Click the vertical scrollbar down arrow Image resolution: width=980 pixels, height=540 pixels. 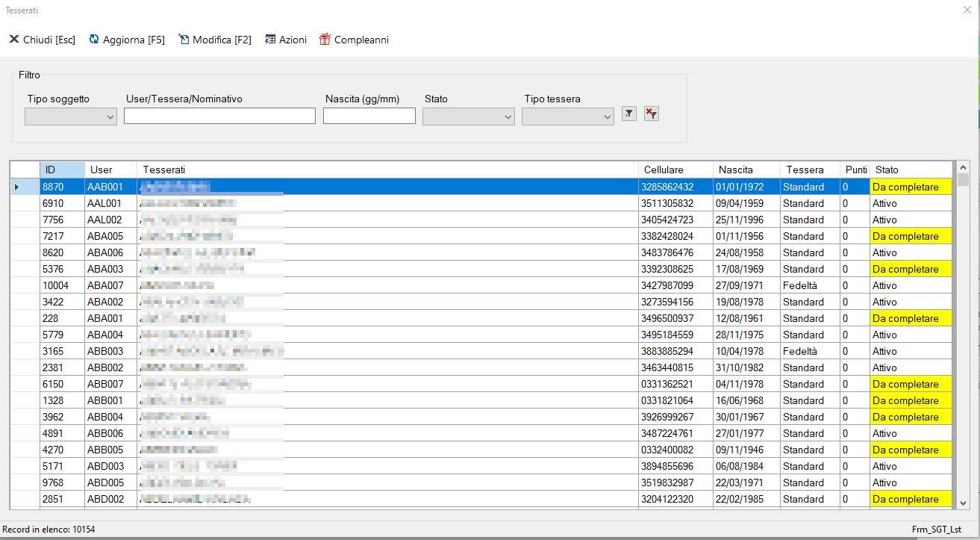point(963,503)
